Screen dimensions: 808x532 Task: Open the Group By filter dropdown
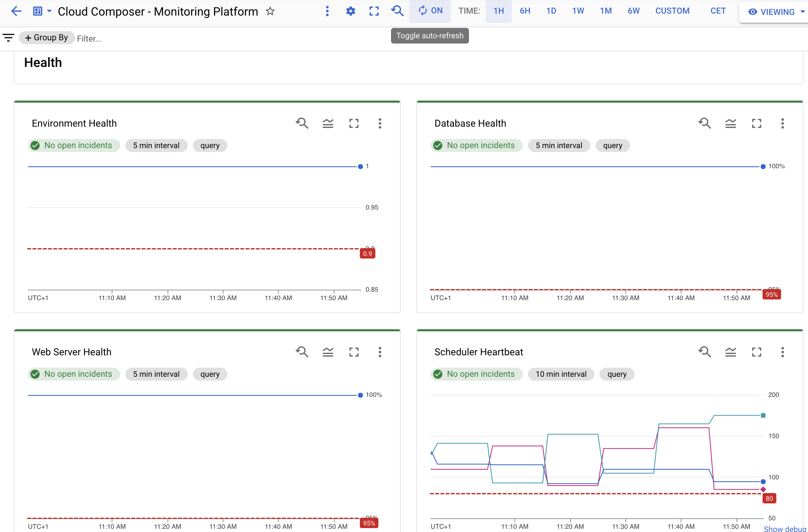click(x=46, y=38)
